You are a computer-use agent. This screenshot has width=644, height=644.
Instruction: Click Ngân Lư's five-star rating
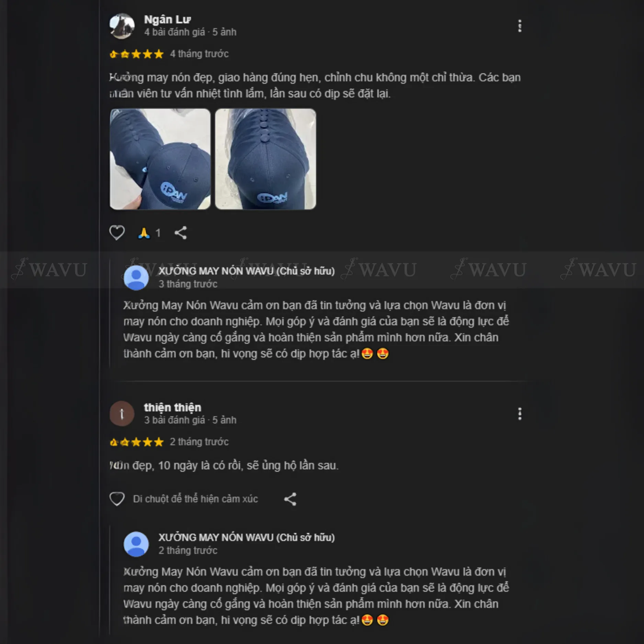[136, 54]
